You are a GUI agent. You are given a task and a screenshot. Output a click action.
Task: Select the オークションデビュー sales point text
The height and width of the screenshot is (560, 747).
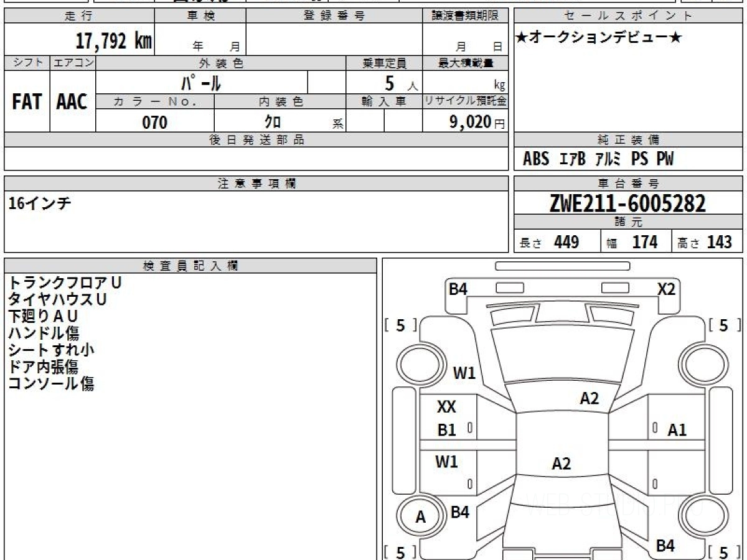point(599,38)
